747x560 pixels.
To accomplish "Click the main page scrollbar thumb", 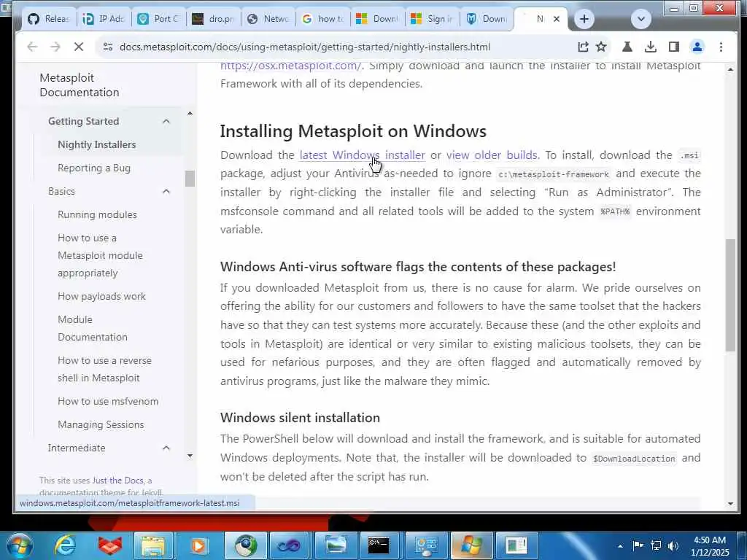I will click(730, 295).
